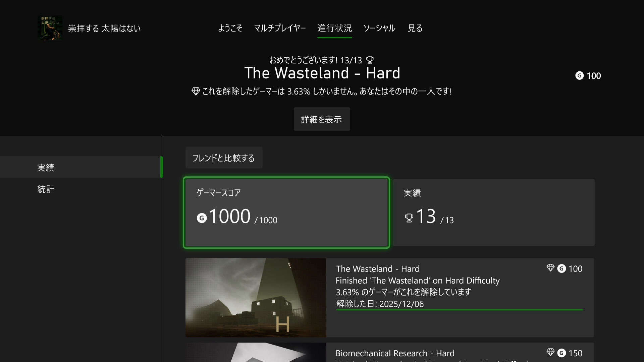The width and height of the screenshot is (644, 362).
Task: Click the G icon next to 150
Action: click(561, 353)
